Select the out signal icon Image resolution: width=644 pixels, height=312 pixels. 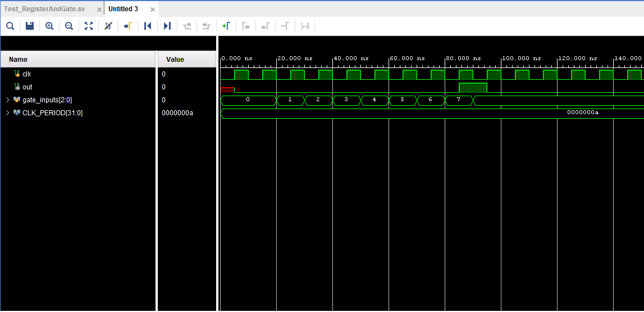pos(17,87)
